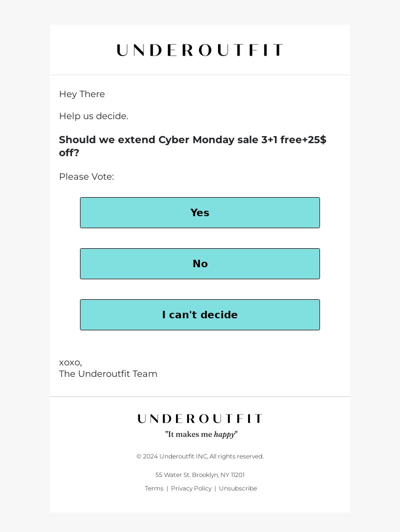The height and width of the screenshot is (532, 400).
Task: Click the bold Cyber Monday sale question
Action: point(192,146)
